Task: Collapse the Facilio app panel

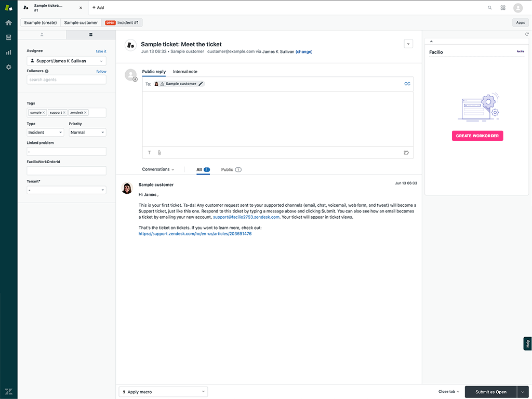Action: coord(431,42)
